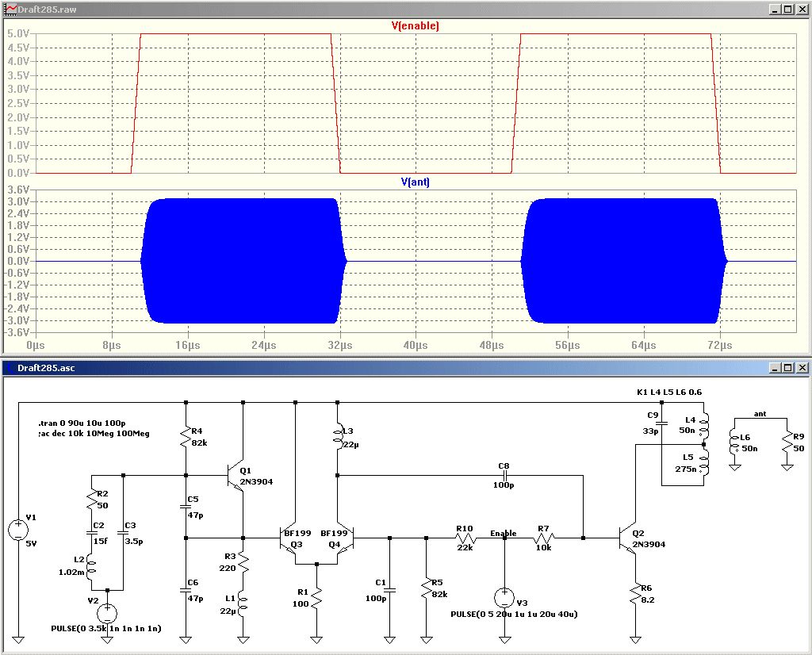Click the V1 5V voltage source symbol
This screenshot has height=655, width=812.
(18, 531)
